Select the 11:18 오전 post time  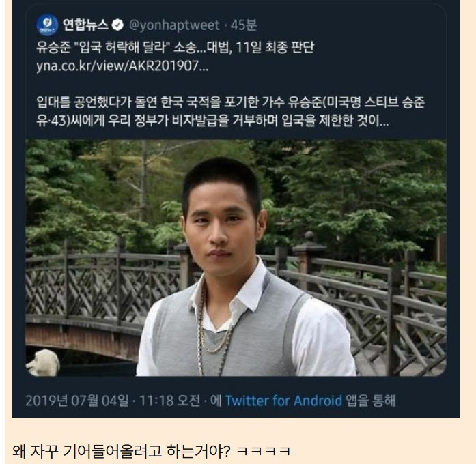click(x=169, y=401)
